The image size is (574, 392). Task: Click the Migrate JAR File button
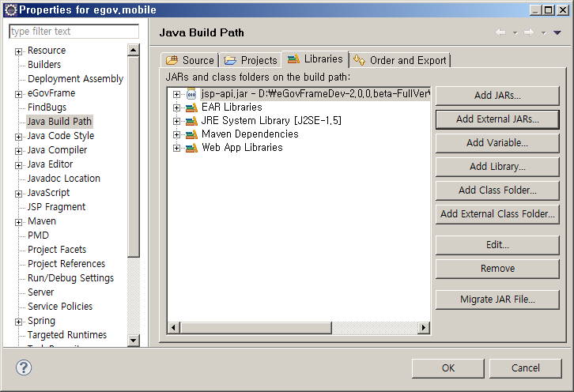pyautogui.click(x=497, y=300)
